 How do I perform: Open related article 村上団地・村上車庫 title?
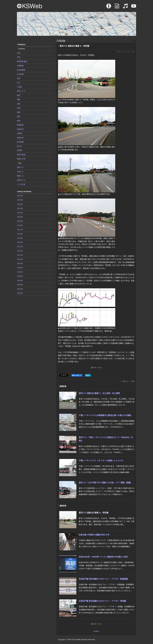click(x=99, y=393)
